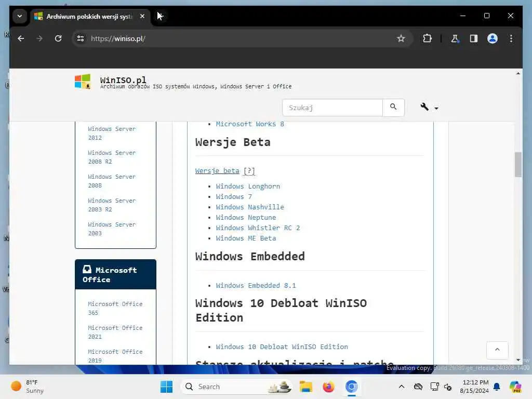The image size is (532, 399).
Task: Open Windows 7 beta link
Action: [234, 197]
